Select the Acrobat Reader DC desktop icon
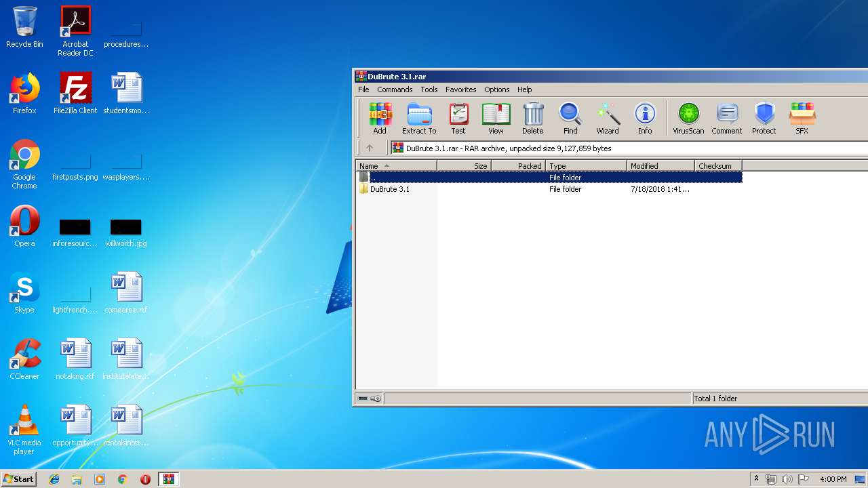This screenshot has width=868, height=488. [x=75, y=32]
